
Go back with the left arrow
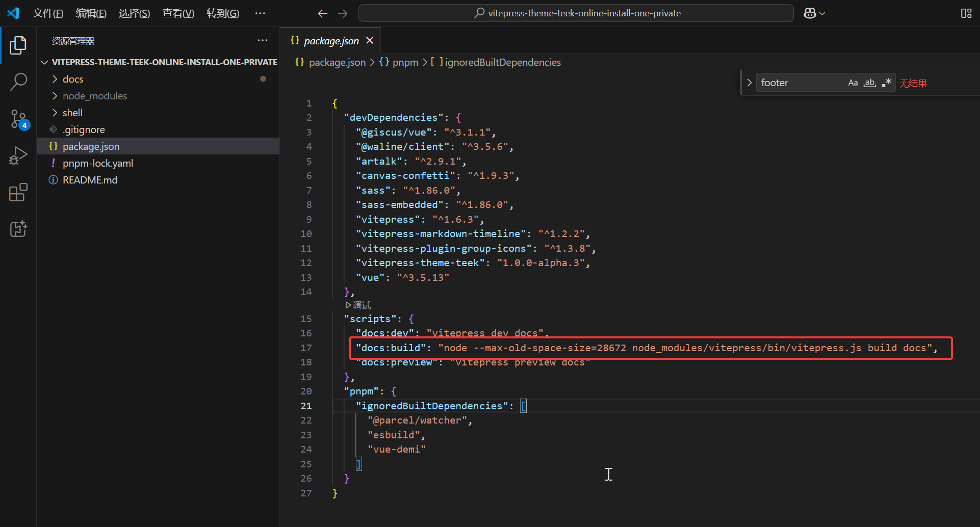[x=322, y=13]
